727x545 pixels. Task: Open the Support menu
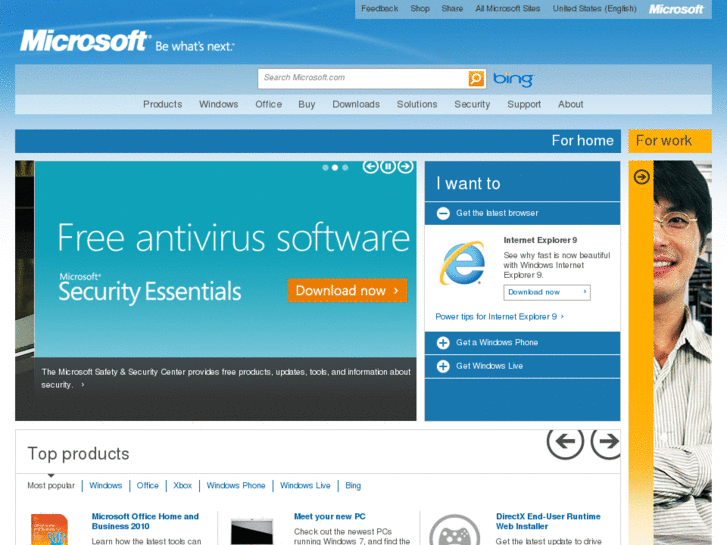(524, 104)
